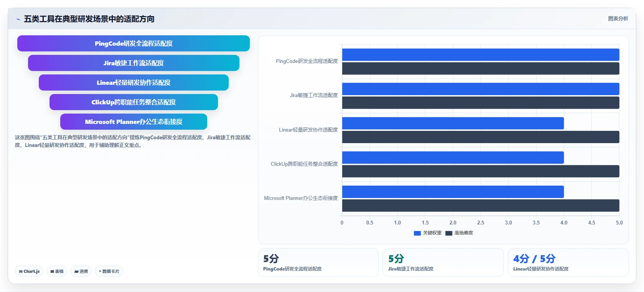
Task: Click the blue 关键权重 bar for Microsoft Planner
Action: [x=453, y=192]
